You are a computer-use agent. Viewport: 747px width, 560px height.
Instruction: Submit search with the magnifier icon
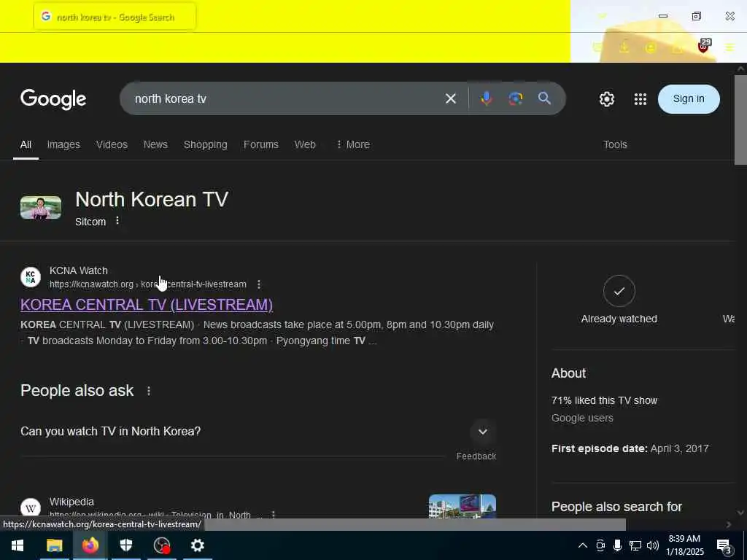[544, 98]
